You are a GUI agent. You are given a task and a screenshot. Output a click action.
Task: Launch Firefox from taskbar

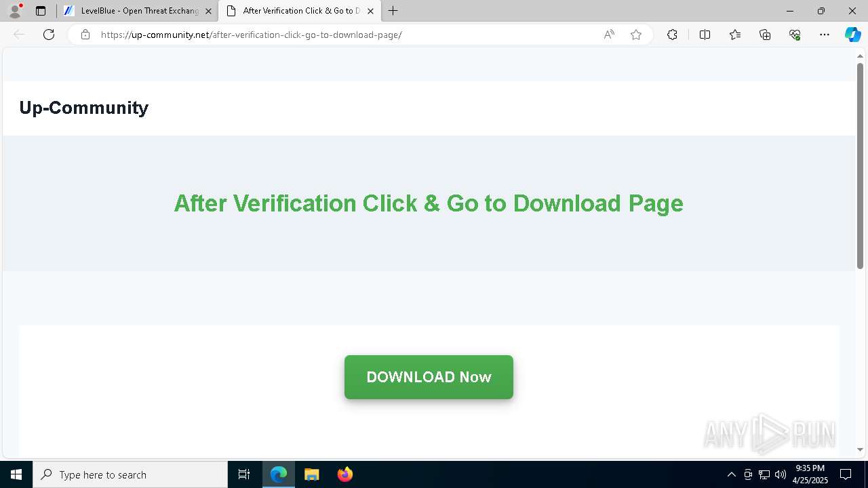tap(345, 474)
